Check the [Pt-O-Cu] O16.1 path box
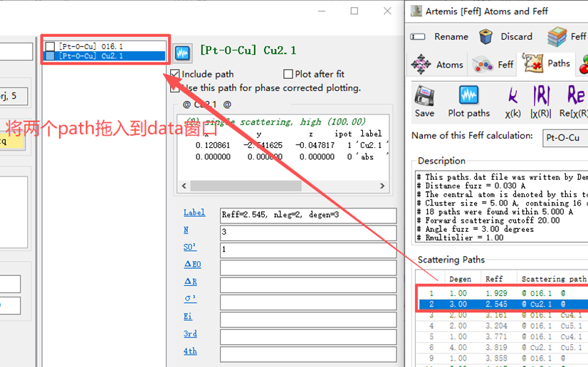 [x=50, y=46]
